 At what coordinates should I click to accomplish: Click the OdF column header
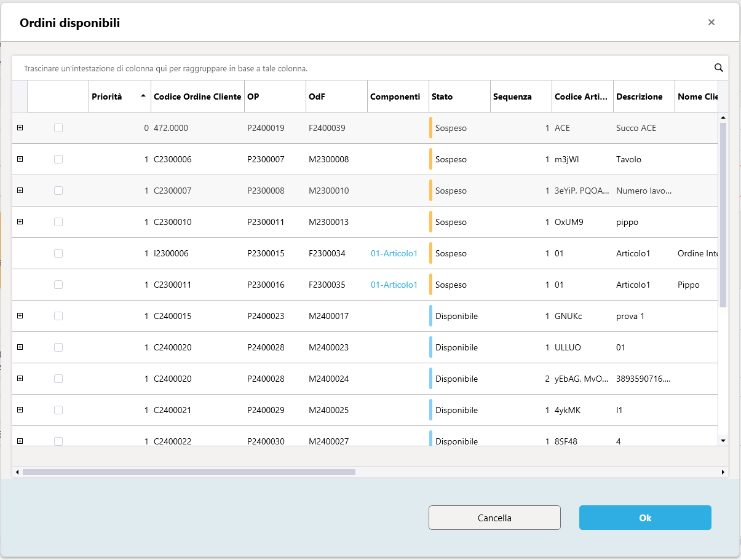[336, 97]
